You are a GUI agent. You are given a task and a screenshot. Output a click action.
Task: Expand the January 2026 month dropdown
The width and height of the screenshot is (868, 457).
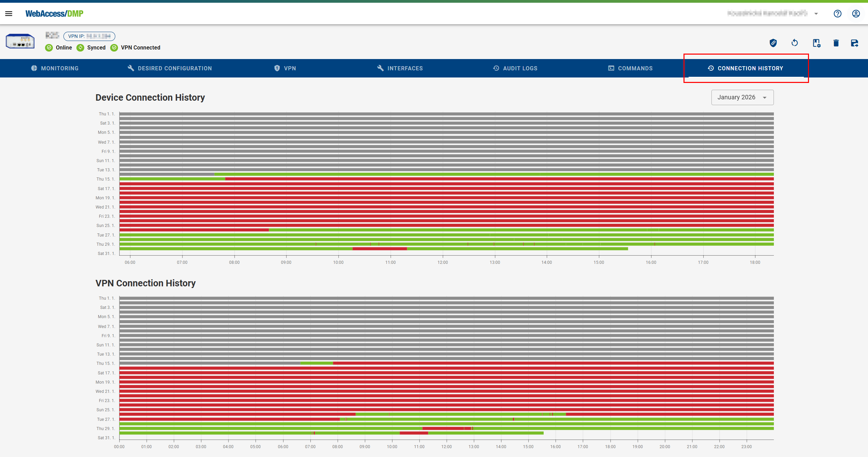[x=742, y=98]
